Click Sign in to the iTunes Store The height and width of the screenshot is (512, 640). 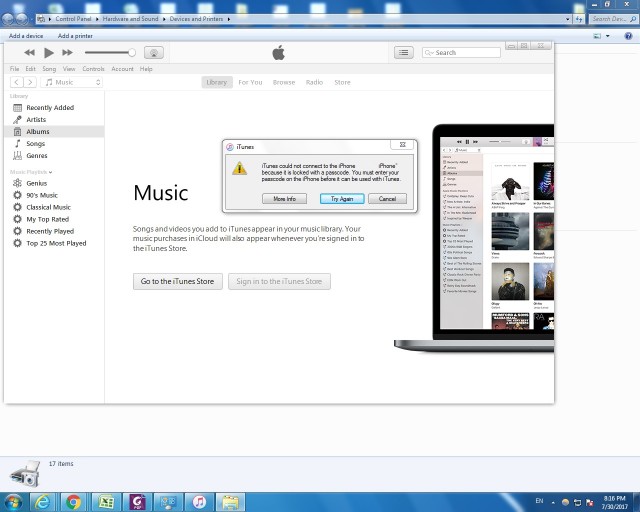(279, 281)
